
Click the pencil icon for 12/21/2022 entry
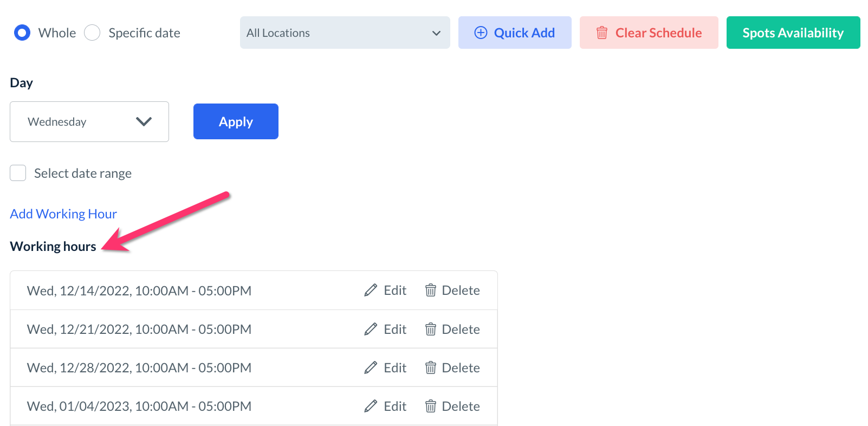[x=371, y=329]
